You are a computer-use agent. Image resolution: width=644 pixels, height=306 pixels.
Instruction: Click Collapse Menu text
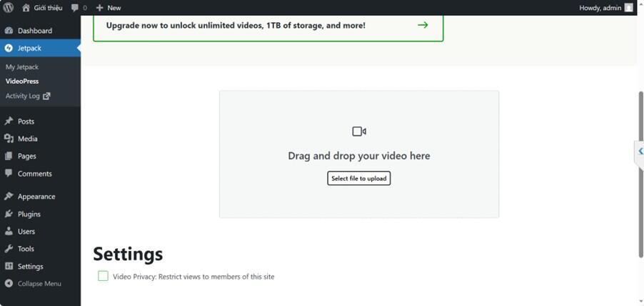39,283
